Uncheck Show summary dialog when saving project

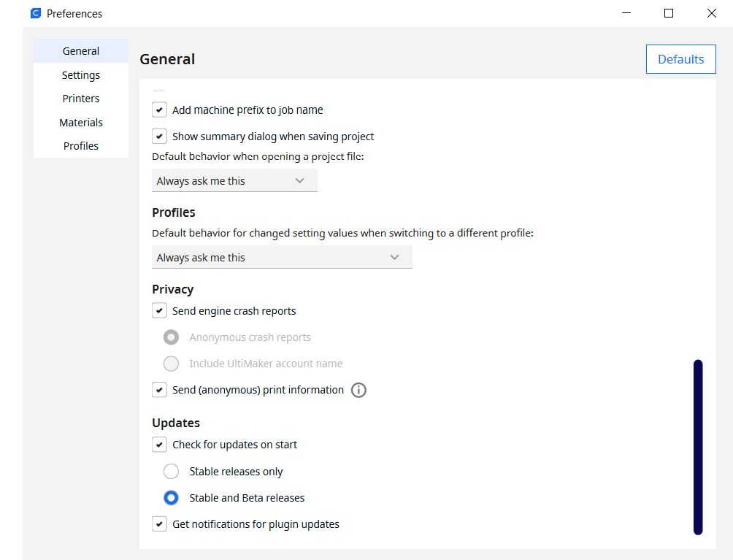click(159, 137)
